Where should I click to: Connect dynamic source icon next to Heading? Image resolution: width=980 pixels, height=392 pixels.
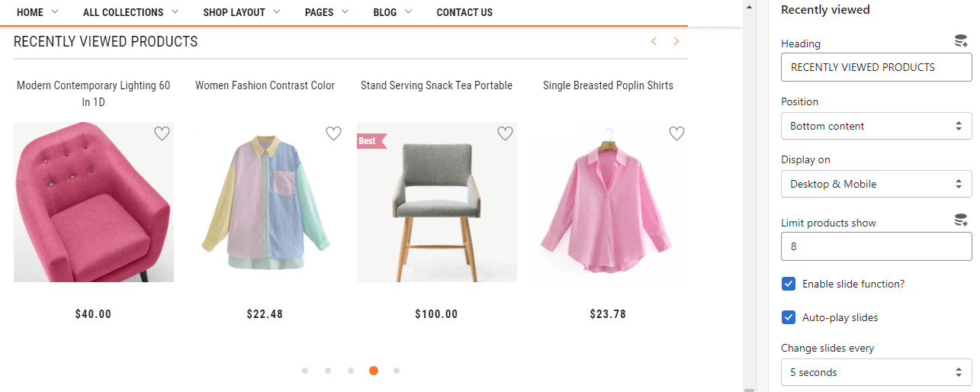(x=961, y=41)
